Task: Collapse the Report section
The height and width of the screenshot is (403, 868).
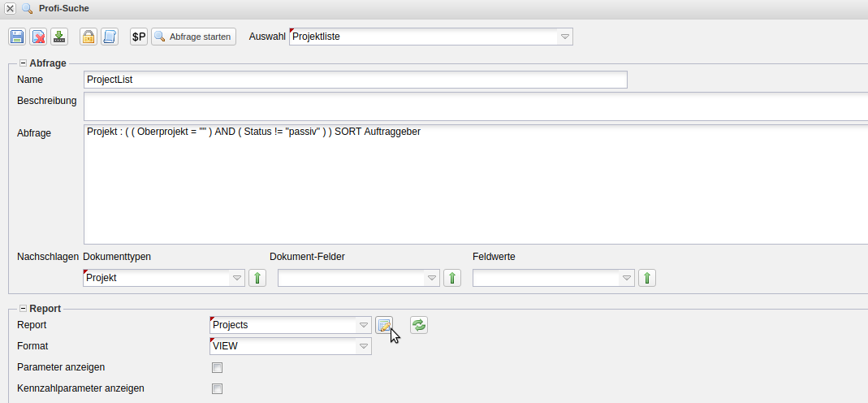Action: pyautogui.click(x=23, y=308)
